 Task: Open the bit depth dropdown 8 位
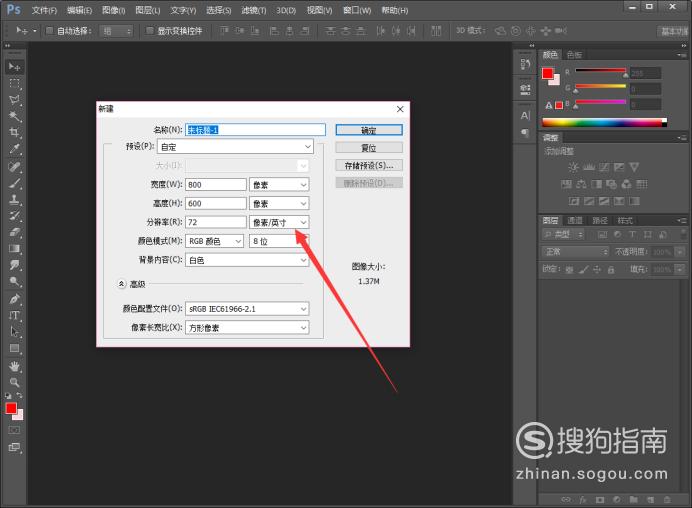coord(279,241)
